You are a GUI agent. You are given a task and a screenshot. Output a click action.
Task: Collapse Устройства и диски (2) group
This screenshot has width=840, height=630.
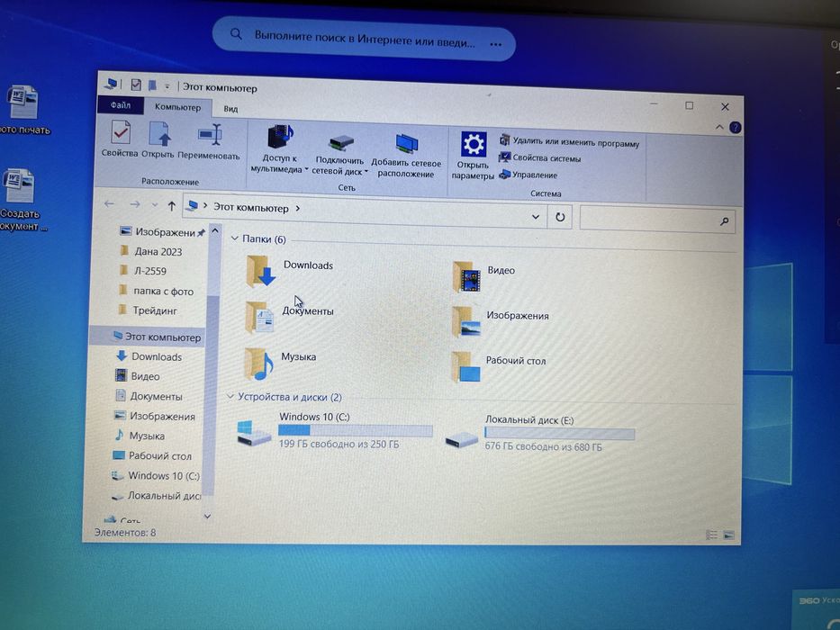[230, 396]
